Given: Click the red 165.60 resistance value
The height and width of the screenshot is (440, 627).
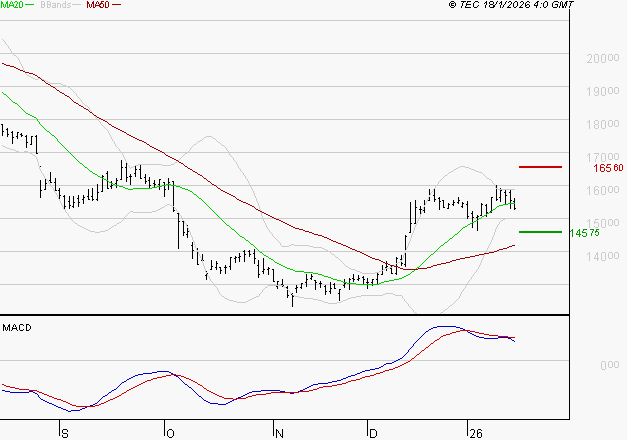Looking at the screenshot, I should click(x=608, y=168).
